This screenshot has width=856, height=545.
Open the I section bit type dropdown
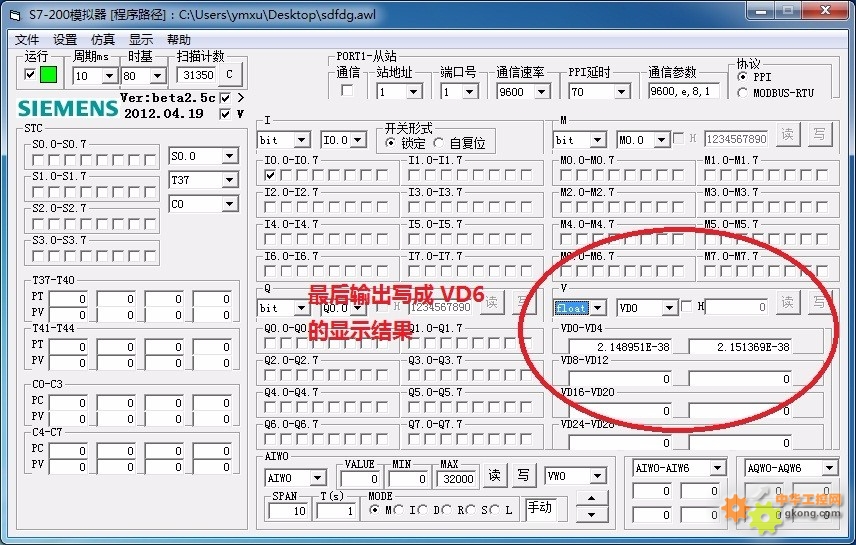point(302,140)
